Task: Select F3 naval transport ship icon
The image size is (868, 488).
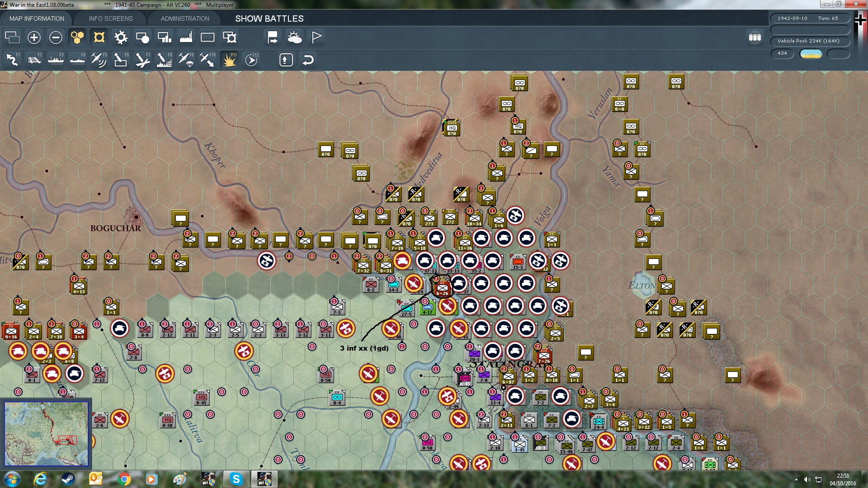Action: (x=56, y=60)
